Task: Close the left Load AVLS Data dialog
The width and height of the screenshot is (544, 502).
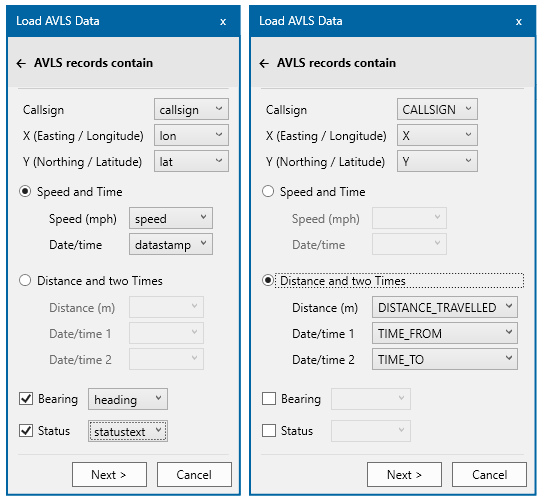Action: 223,22
